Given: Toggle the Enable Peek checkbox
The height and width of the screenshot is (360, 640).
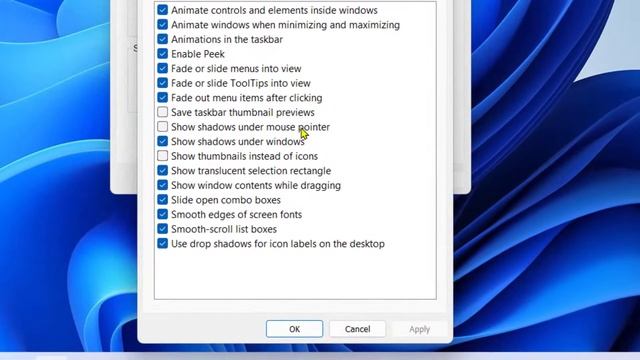Looking at the screenshot, I should coord(162,54).
